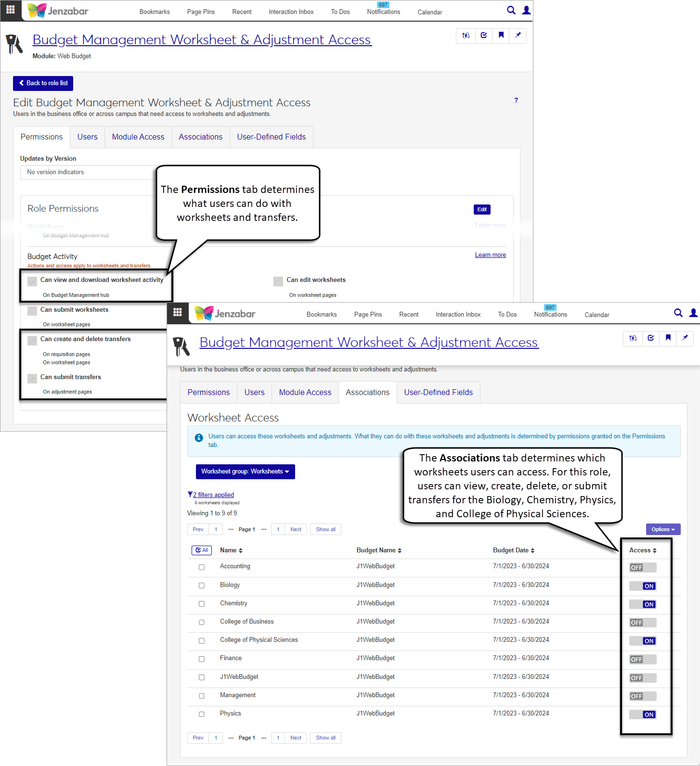Click the checkmark to-do icon in the back window
Screen dimensions: 700x766
(x=484, y=35)
